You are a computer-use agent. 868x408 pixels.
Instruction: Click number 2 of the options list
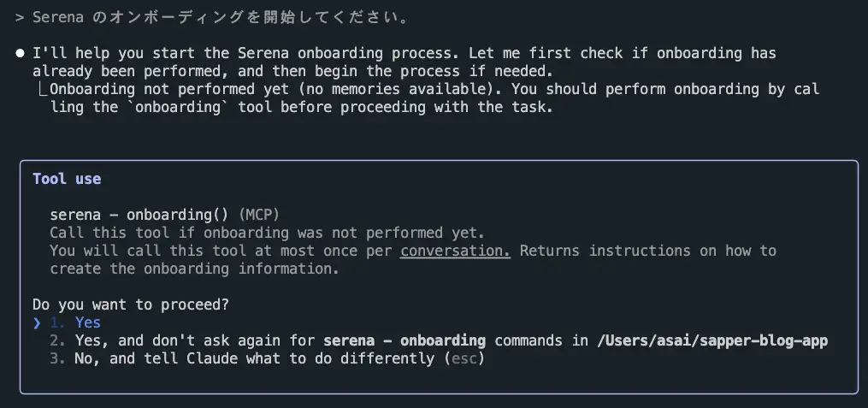point(56,340)
